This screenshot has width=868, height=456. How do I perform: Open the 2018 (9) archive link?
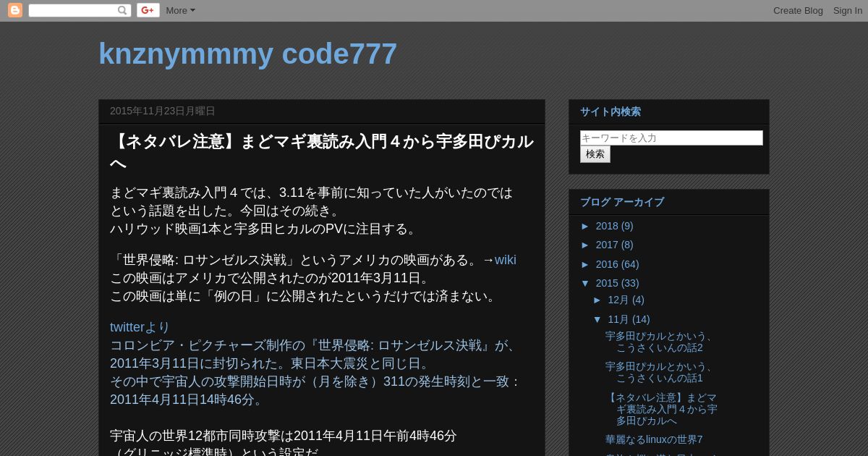coord(614,226)
